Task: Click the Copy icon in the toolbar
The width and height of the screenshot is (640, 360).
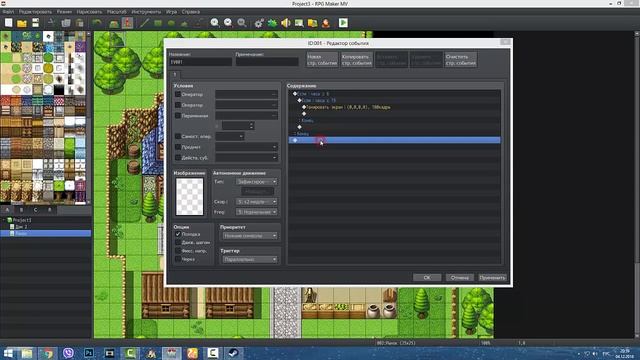Action: point(66,23)
